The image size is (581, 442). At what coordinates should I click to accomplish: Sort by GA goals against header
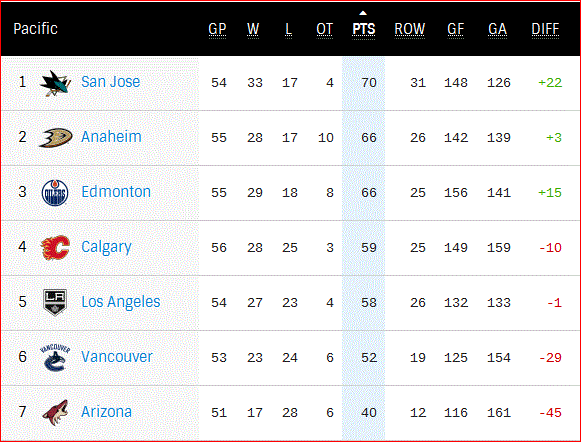coord(497,29)
